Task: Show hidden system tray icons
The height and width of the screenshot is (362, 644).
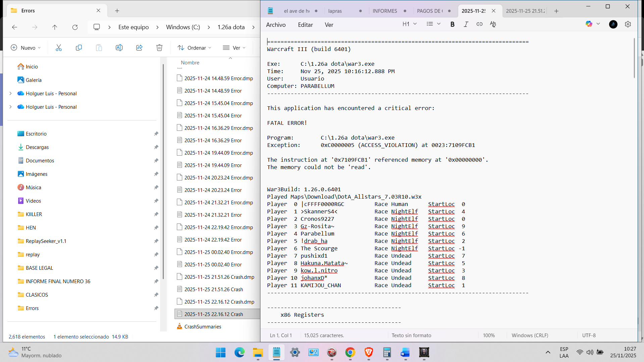Action: click(x=548, y=352)
